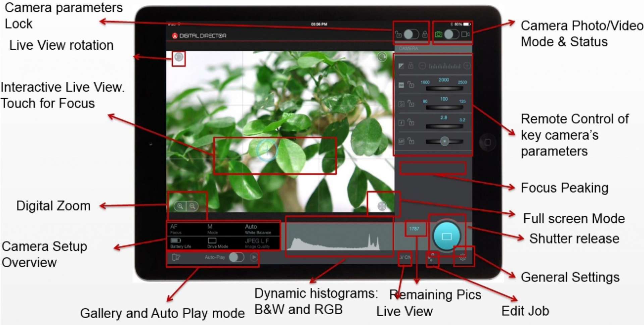This screenshot has height=325, width=644.
Task: Switch the photo/video mode toggle
Action: coord(451,34)
